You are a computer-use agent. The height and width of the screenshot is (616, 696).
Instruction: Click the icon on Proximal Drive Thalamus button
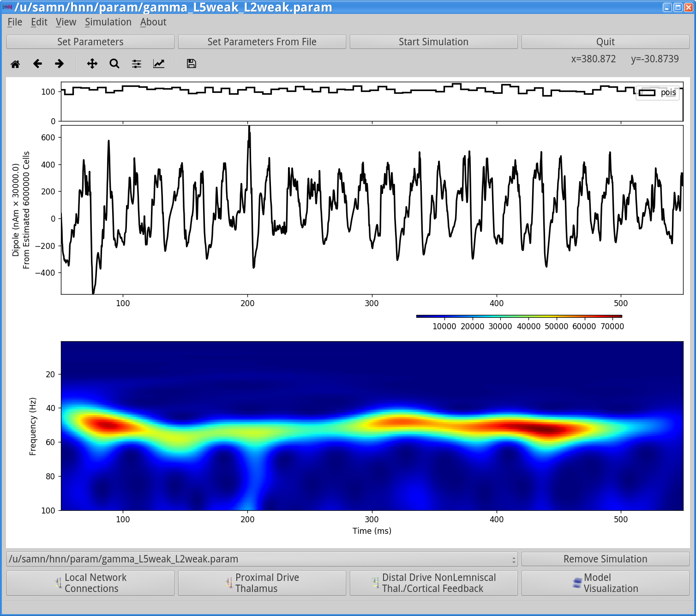pyautogui.click(x=229, y=583)
